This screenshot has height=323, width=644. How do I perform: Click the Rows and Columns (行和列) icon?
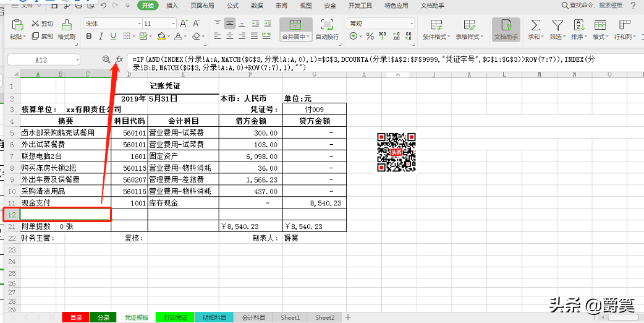pos(624,25)
